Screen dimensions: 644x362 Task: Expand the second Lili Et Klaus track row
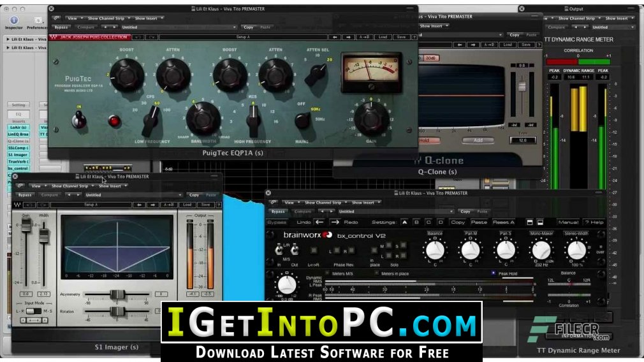point(8,48)
